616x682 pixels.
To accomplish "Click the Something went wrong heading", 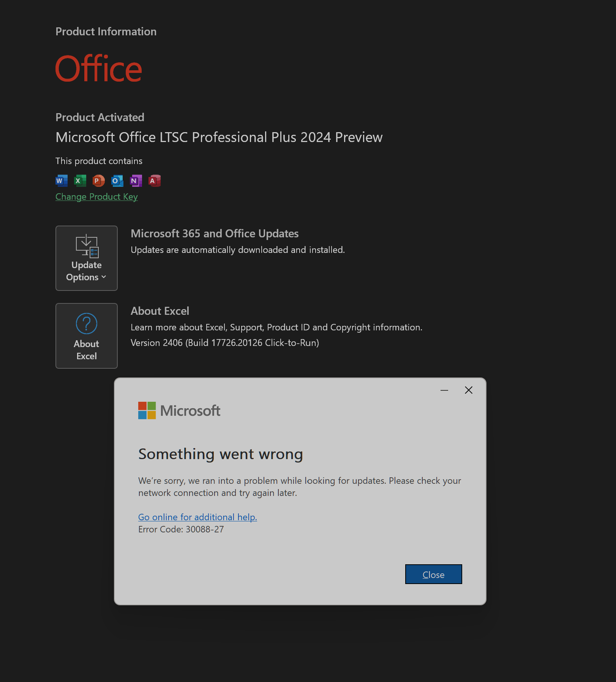I will point(221,454).
